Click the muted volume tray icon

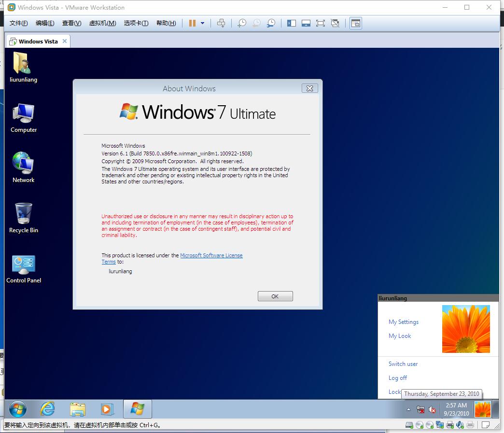coord(432,410)
